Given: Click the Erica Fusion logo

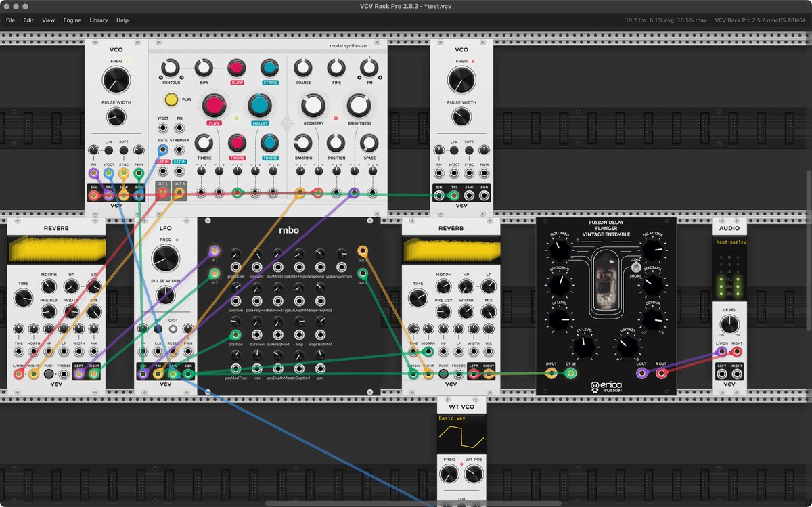Looking at the screenshot, I should [606, 387].
